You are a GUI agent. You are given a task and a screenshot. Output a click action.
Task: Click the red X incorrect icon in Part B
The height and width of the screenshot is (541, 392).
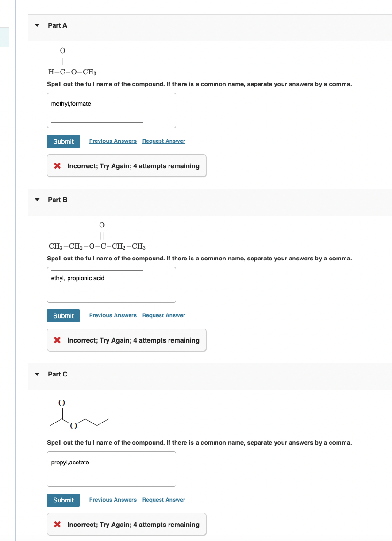pos(58,340)
